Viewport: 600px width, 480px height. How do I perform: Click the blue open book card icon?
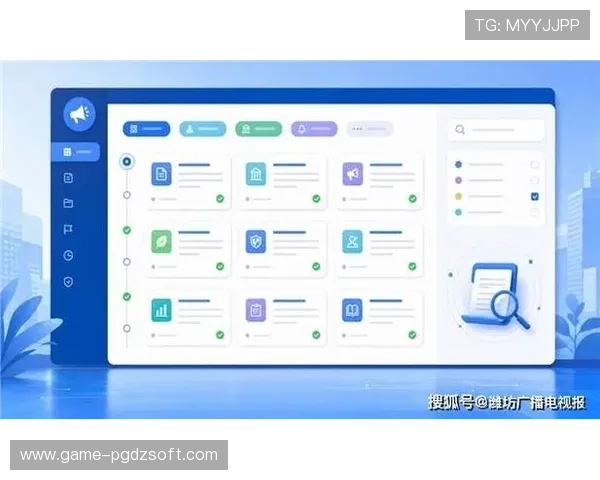(x=352, y=310)
